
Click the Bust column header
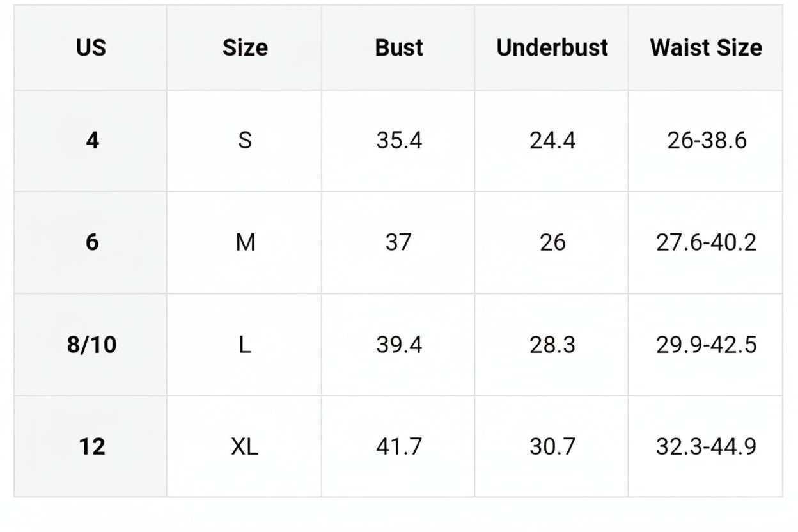[x=399, y=48]
